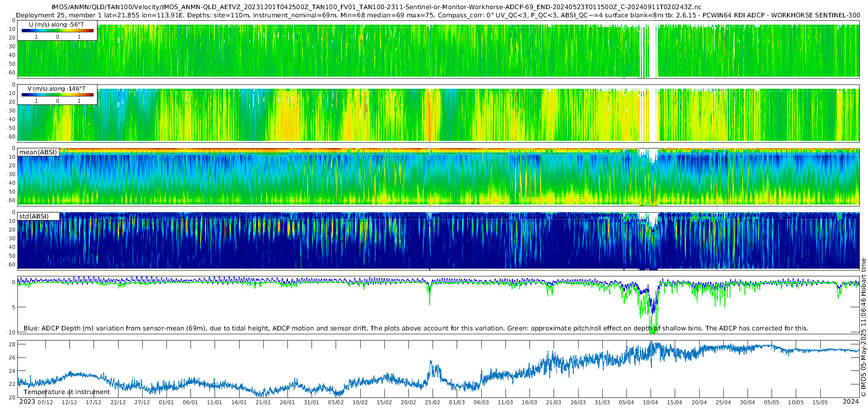Select the '10/05' date tick
Viewport: 868px width, 410px height.
pyautogui.click(x=796, y=403)
